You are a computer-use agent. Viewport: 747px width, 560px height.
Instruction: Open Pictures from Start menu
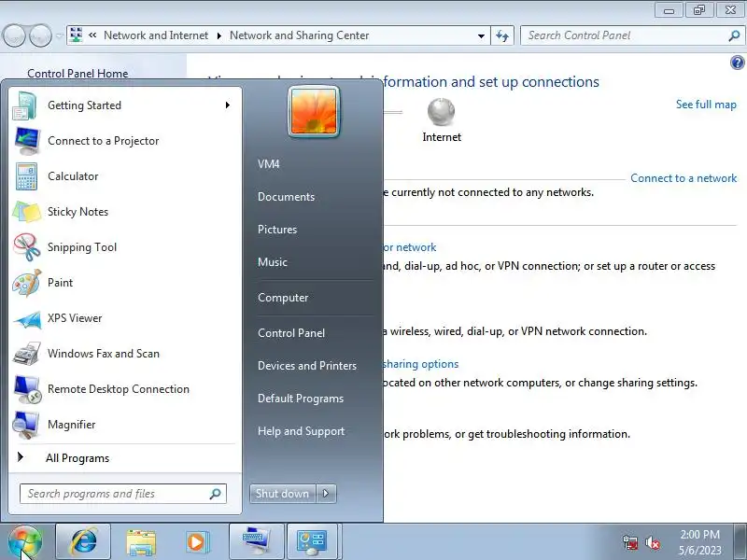click(277, 230)
